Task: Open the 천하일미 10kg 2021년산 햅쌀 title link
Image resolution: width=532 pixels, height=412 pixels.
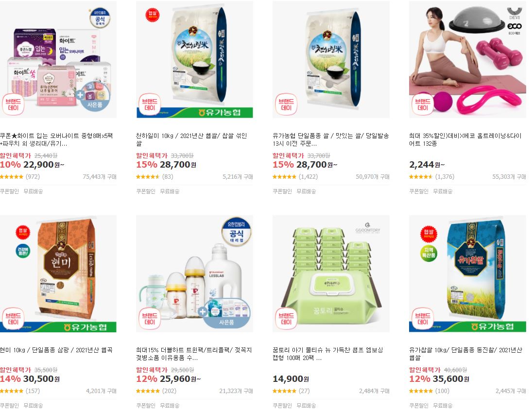Action: 192,139
